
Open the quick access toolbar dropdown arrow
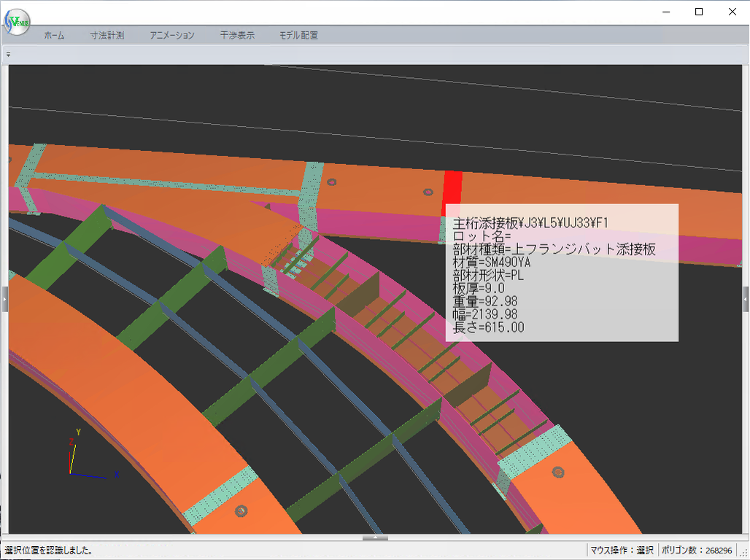pyautogui.click(x=8, y=54)
